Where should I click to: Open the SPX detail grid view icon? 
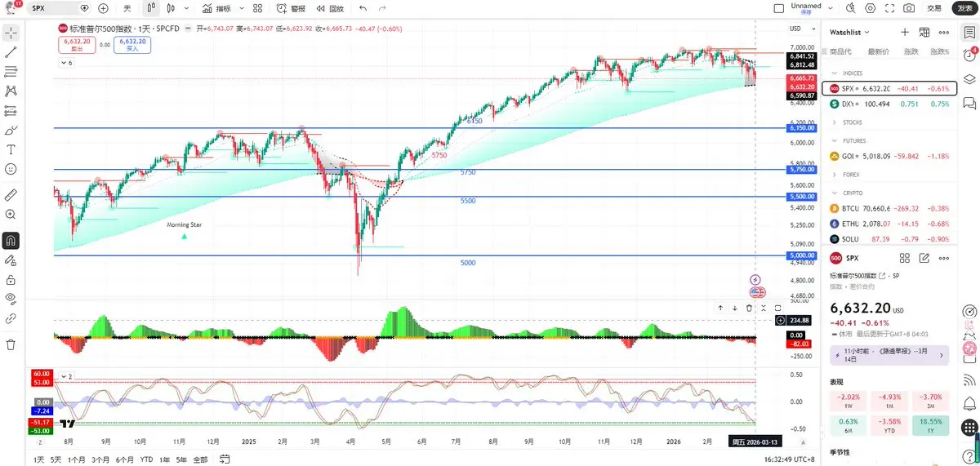(x=905, y=258)
